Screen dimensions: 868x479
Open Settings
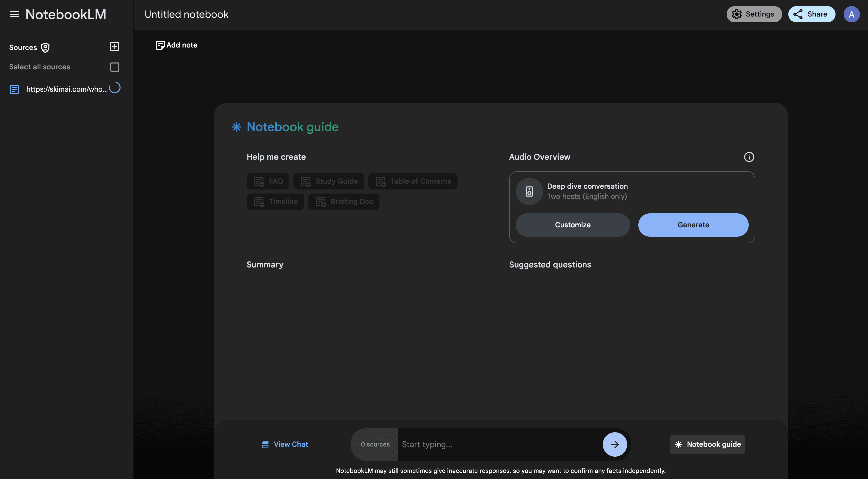tap(754, 14)
